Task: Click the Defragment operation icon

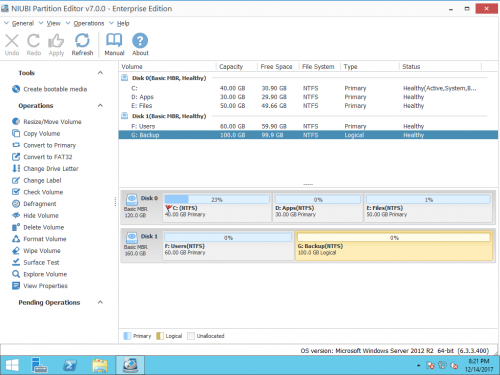Action: (x=16, y=204)
